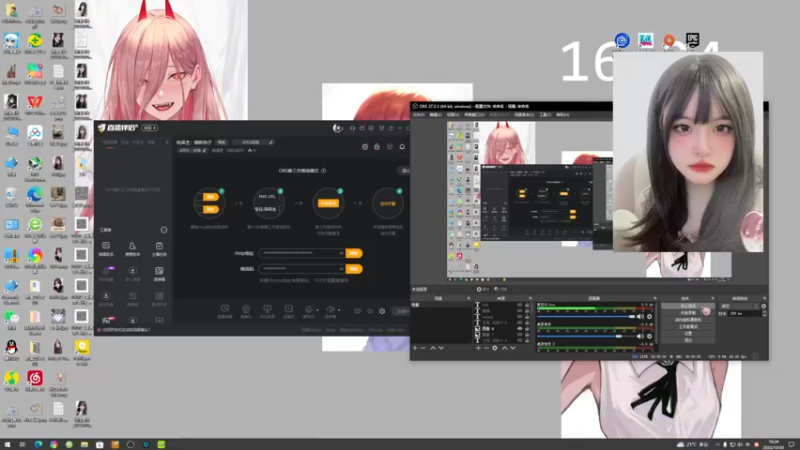The width and height of the screenshot is (800, 450).
Task: Click 停止推流 in OBS controls
Action: coord(688,306)
